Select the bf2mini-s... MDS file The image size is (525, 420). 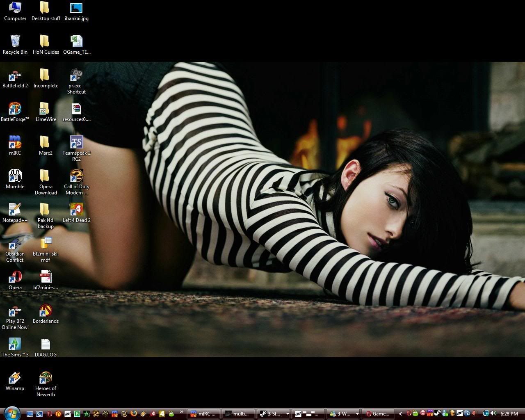(46, 280)
